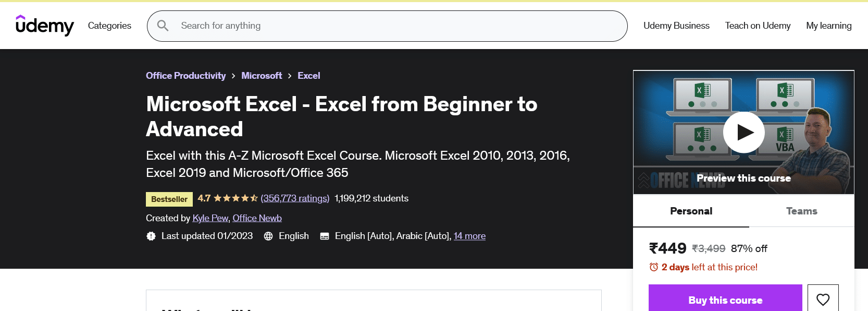Add course to wishlist via heart icon
Image resolution: width=868 pixels, height=311 pixels.
click(x=823, y=299)
